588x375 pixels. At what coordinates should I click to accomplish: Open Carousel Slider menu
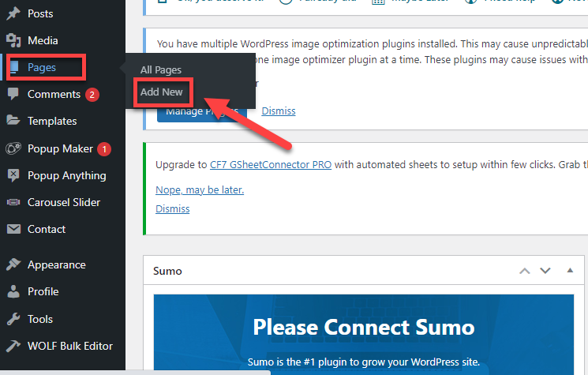62,202
